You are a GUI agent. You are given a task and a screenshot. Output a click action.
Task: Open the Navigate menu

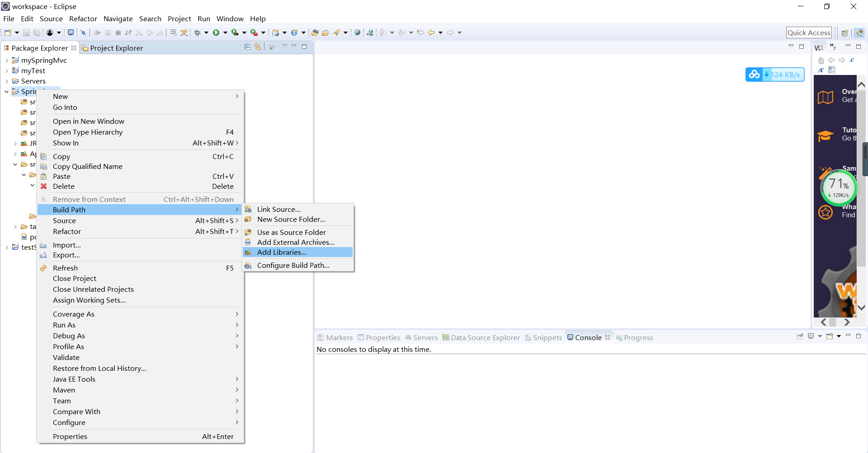click(x=118, y=19)
